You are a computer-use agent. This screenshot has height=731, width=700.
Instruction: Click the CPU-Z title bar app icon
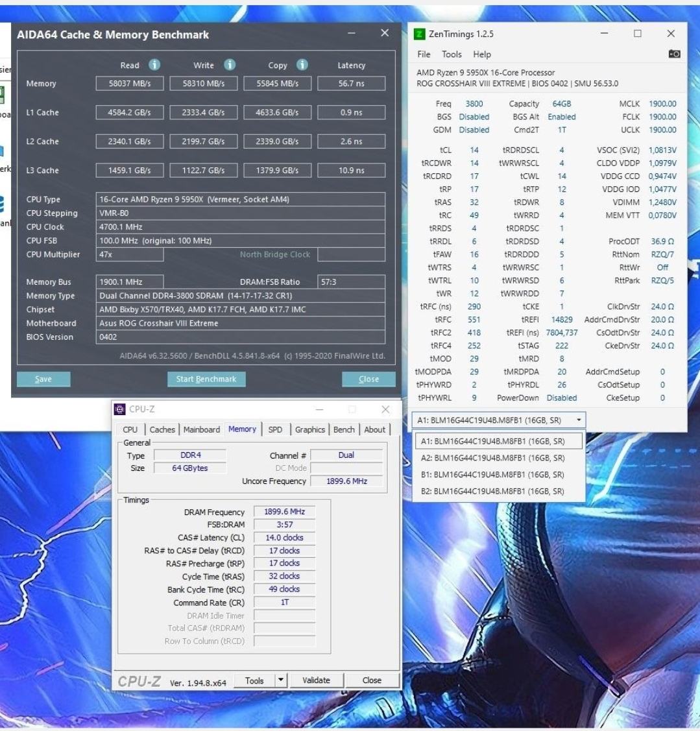120,409
